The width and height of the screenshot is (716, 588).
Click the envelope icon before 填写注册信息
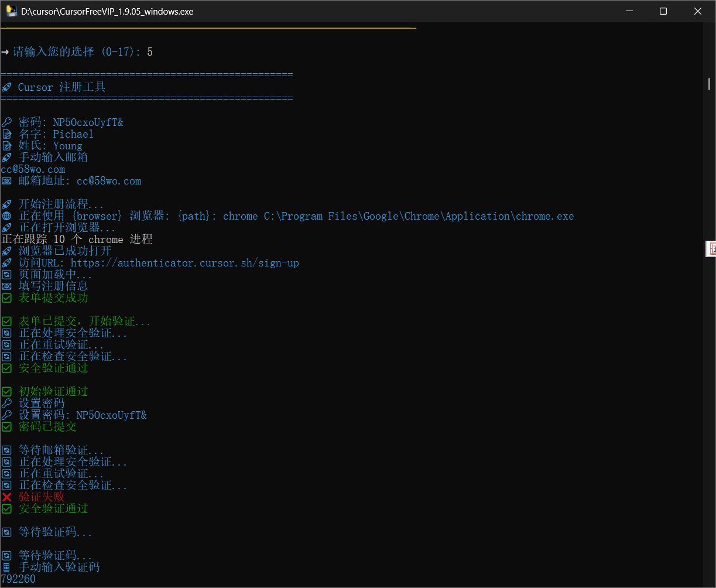[x=6, y=286]
